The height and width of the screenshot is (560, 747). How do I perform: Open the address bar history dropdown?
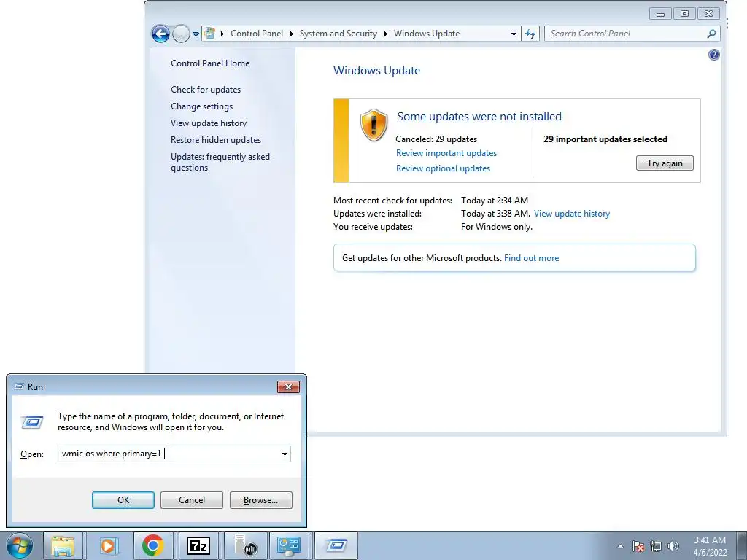pyautogui.click(x=514, y=34)
